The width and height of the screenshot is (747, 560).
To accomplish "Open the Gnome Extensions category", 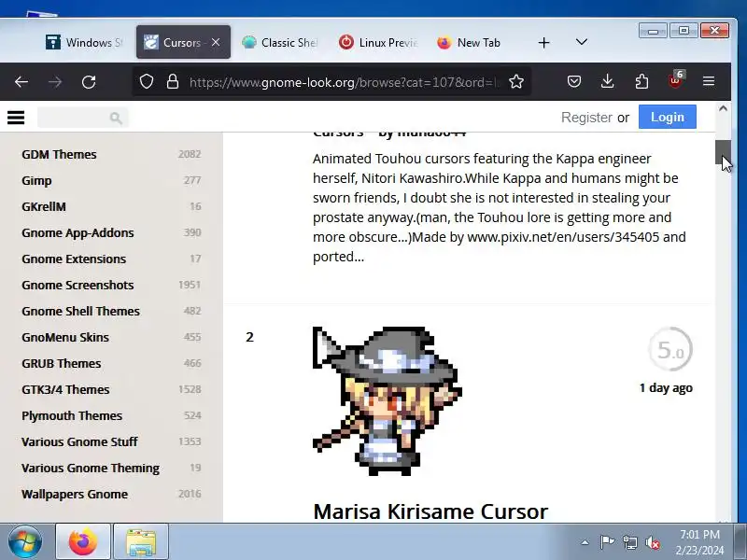I will click(x=74, y=259).
